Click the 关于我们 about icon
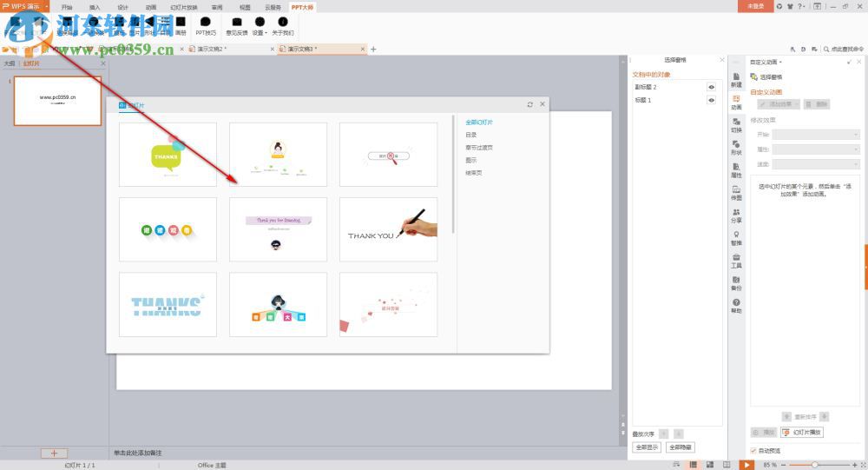The image size is (868, 470). [x=283, y=26]
